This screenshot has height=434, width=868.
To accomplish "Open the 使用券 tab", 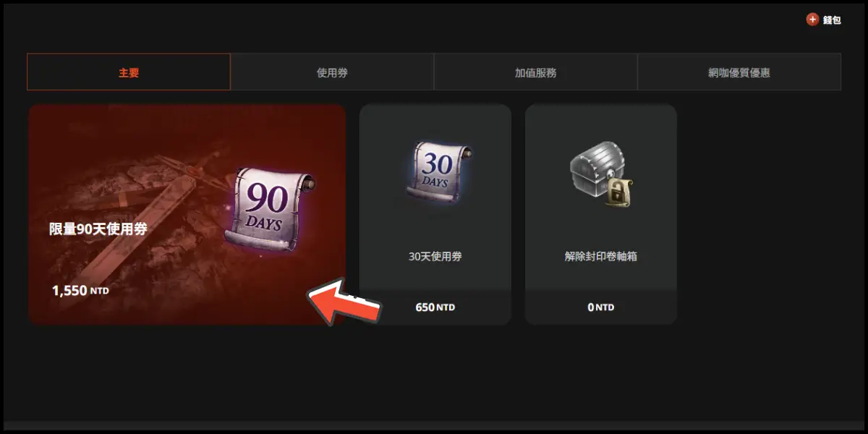I will coord(332,72).
